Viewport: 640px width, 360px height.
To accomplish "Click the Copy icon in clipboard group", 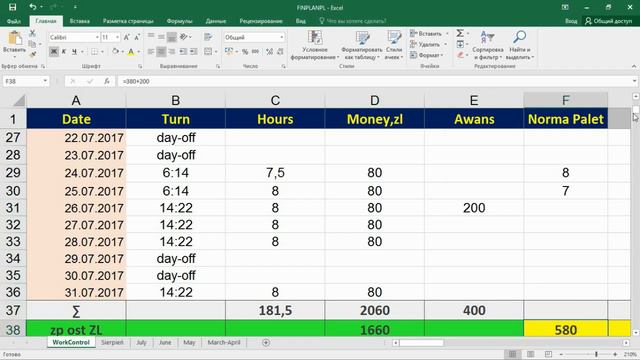I will tap(32, 44).
